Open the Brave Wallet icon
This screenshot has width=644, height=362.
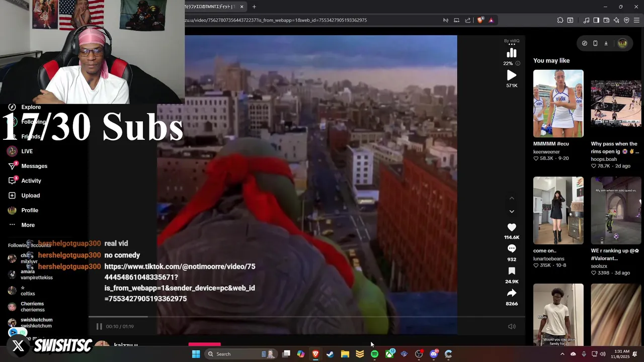coord(606,20)
